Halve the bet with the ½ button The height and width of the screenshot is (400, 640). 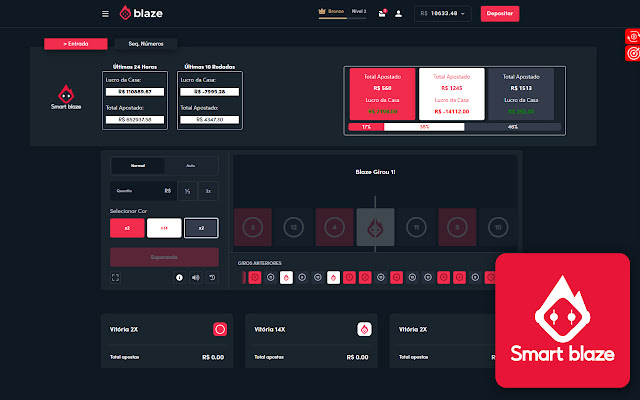tap(187, 191)
